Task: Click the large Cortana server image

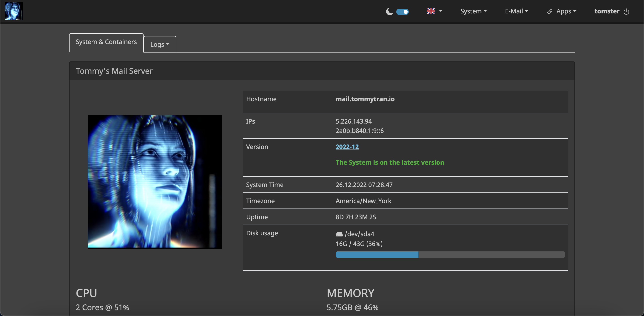Action: coord(155,181)
